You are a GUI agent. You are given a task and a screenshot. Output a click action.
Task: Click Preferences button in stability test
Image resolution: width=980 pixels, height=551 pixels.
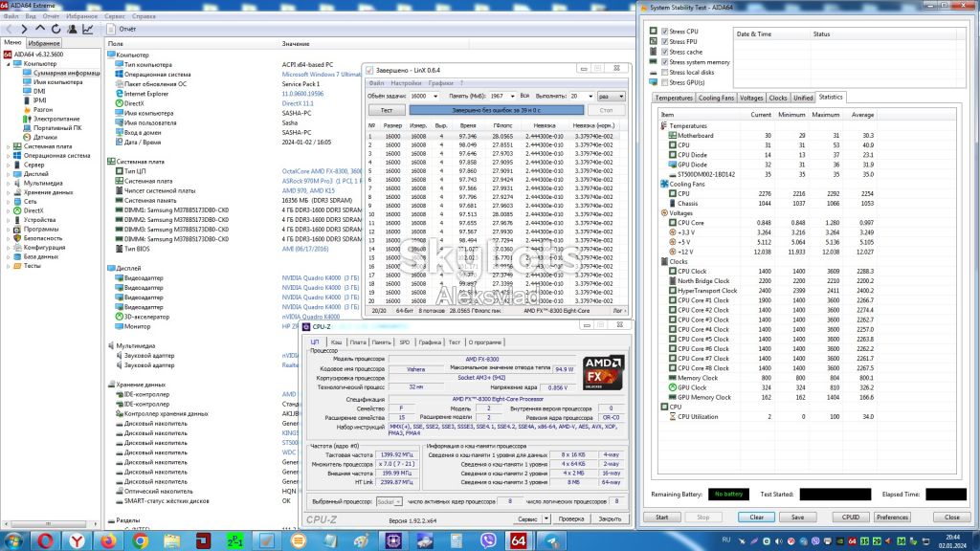click(x=892, y=518)
